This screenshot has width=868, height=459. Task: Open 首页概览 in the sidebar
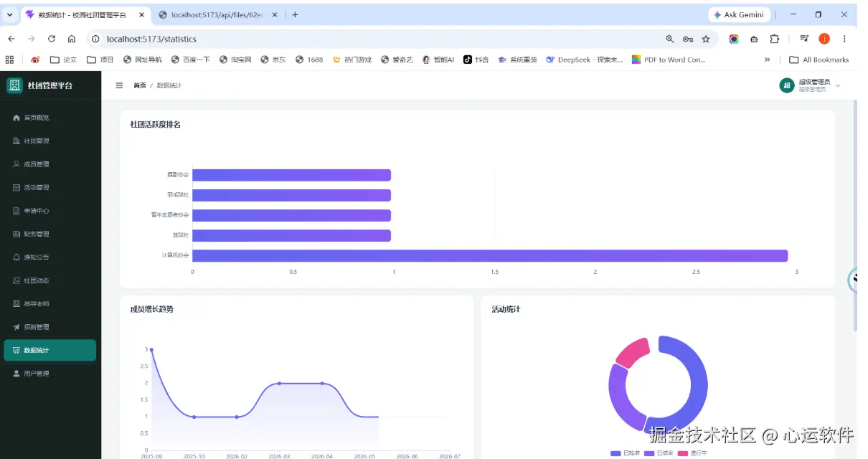tap(49, 118)
